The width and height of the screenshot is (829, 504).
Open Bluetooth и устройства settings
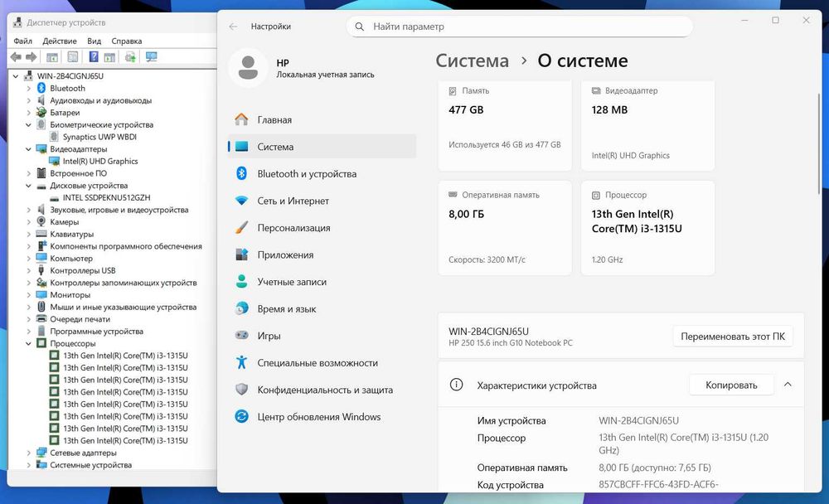coord(322,174)
